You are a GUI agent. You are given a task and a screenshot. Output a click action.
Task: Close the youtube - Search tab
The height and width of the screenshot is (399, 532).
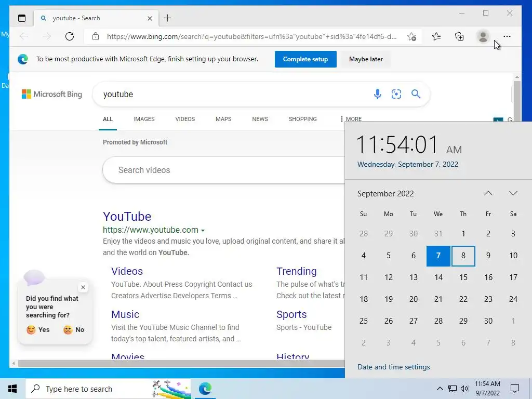click(x=150, y=18)
